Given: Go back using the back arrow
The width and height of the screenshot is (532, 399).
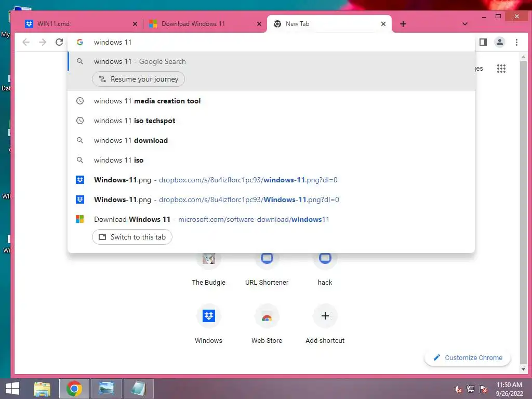Looking at the screenshot, I should coord(26,42).
